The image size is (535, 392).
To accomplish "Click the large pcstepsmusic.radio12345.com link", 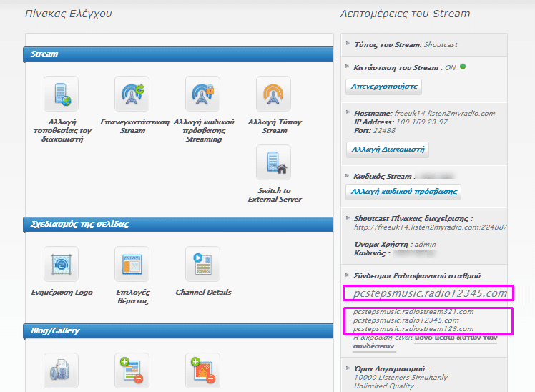I will (426, 293).
